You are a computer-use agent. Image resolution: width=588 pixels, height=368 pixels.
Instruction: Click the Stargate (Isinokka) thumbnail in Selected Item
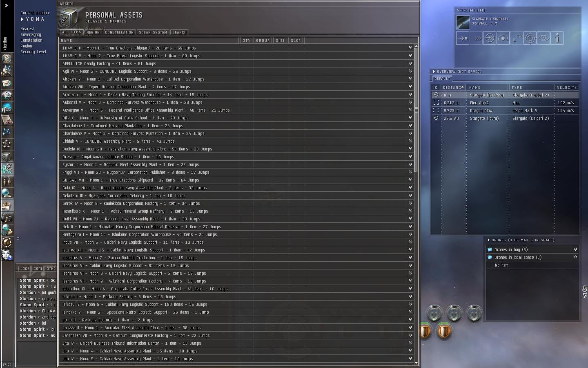[463, 22]
